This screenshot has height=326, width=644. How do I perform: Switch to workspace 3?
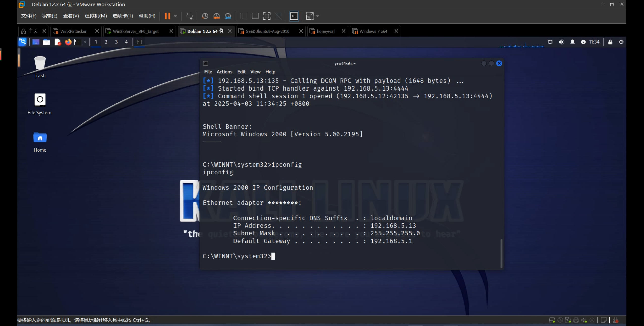tap(116, 42)
